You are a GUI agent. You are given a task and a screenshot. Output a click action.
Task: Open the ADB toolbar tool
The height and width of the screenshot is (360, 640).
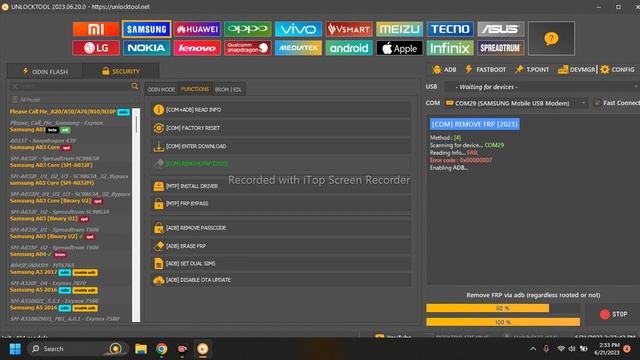tap(444, 70)
